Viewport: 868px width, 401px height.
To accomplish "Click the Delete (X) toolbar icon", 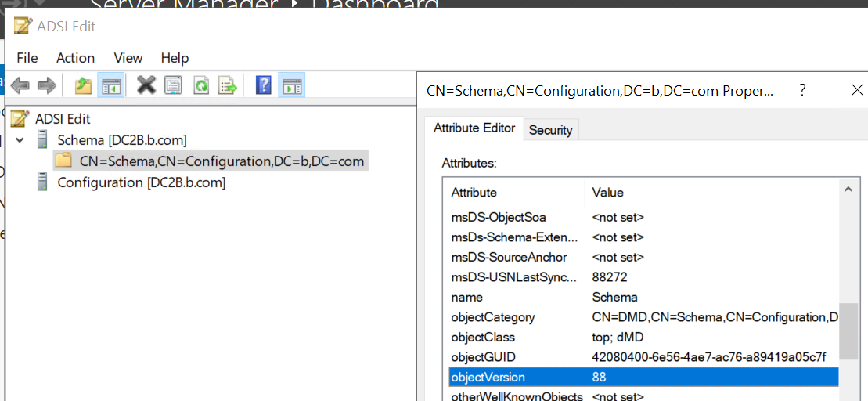I will [146, 85].
